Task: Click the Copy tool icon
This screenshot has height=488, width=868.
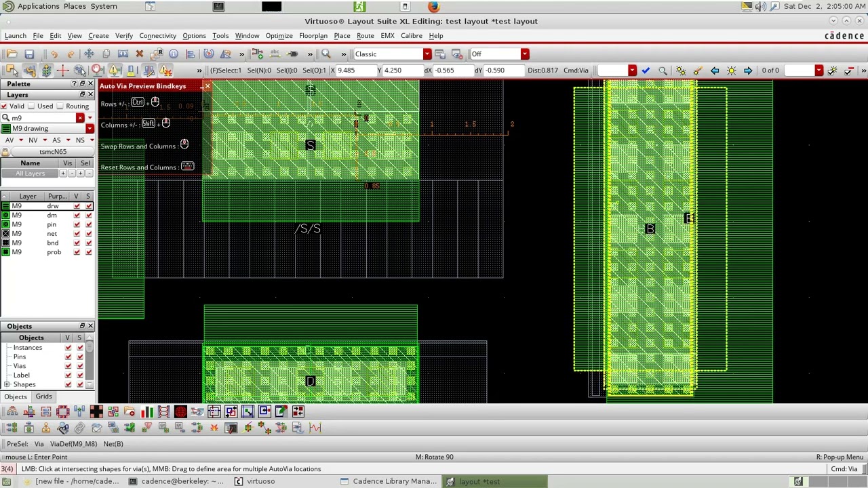Action: (x=106, y=54)
